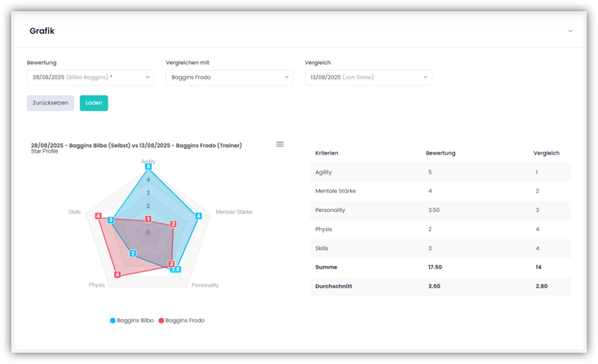Click the Laden button
The height and width of the screenshot is (364, 598).
(93, 103)
